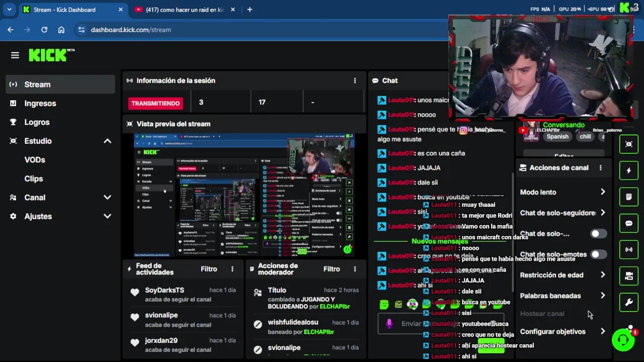Click the stream preview frame icon in right sidebar
The image size is (644, 362).
click(x=629, y=144)
